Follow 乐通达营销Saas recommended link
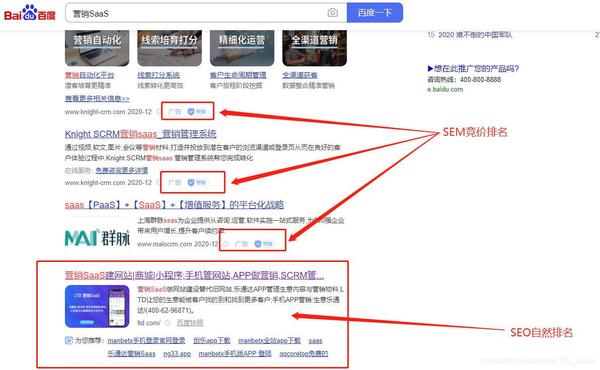Screen dimensions: 600x370 [x=132, y=354]
